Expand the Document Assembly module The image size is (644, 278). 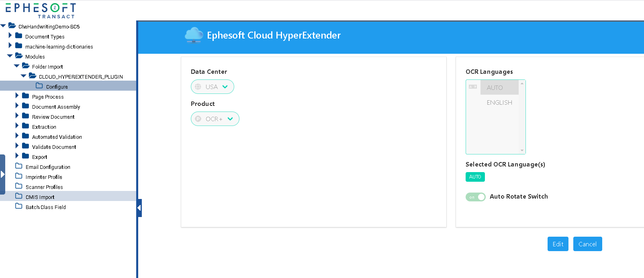tap(17, 106)
